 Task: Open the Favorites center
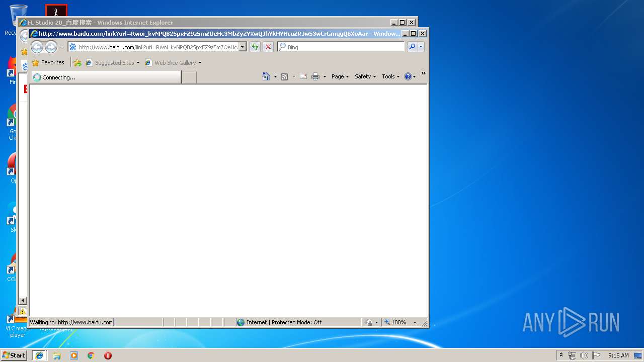point(48,63)
